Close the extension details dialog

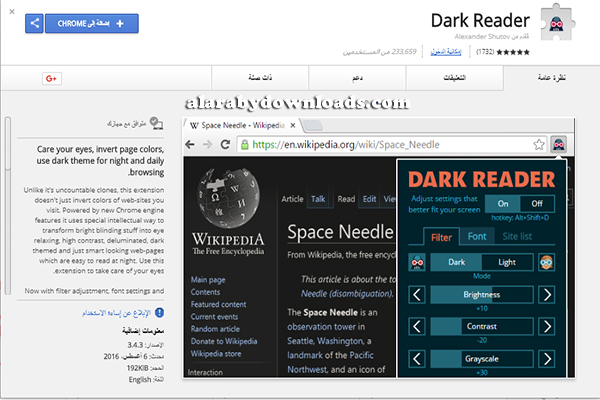pyautogui.click(x=12, y=11)
